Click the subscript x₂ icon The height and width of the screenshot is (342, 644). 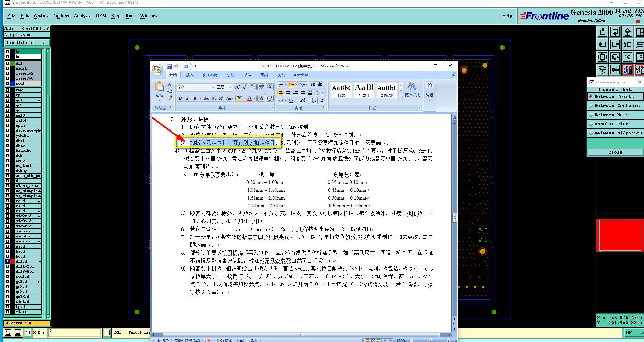[x=213, y=98]
